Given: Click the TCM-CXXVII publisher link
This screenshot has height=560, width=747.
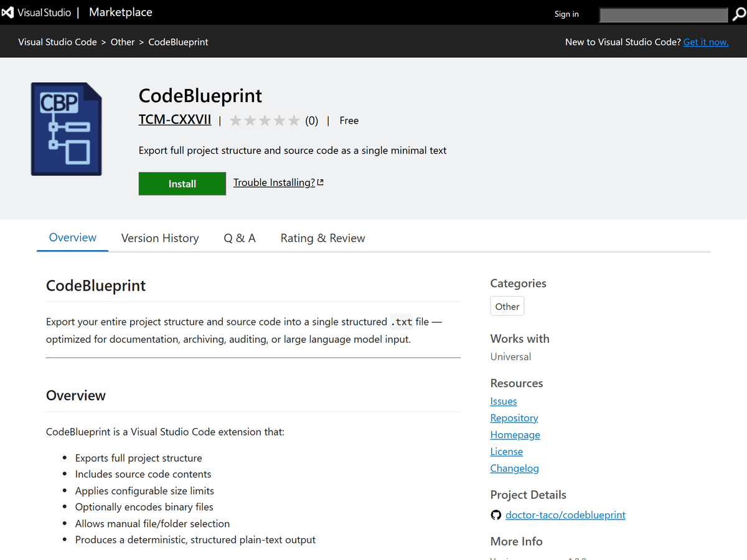Looking at the screenshot, I should pyautogui.click(x=175, y=119).
